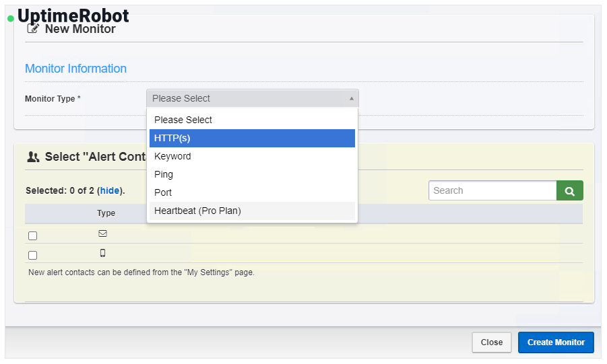Viewport: 607px width, 364px height.
Task: Click the Monitor Type select box
Action: (x=252, y=98)
